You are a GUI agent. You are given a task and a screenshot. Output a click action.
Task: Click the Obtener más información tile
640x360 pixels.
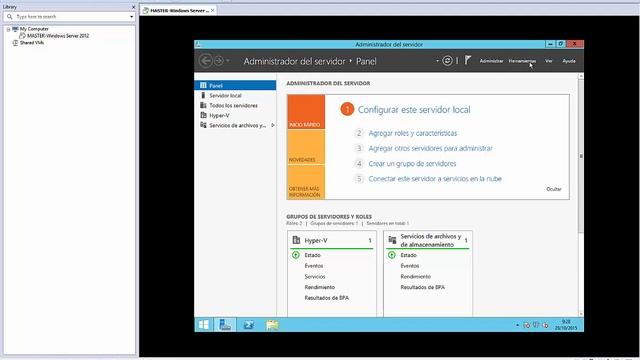[x=306, y=182]
